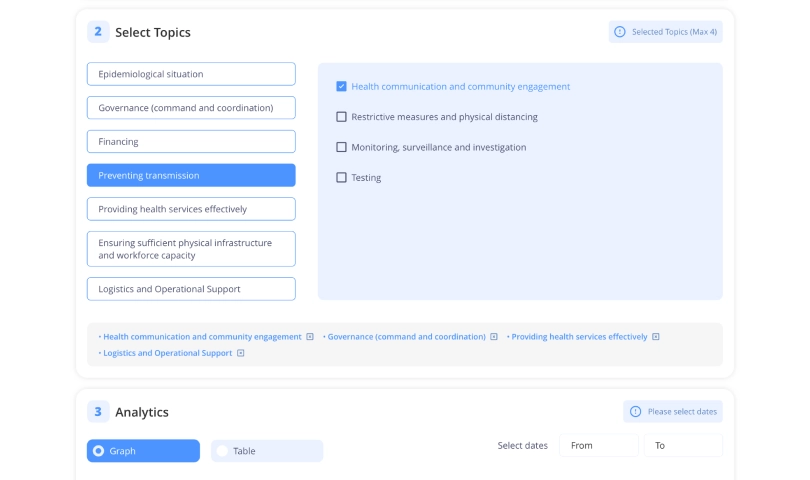Select Ensuring sufficient physical infrastructure topic

(191, 249)
